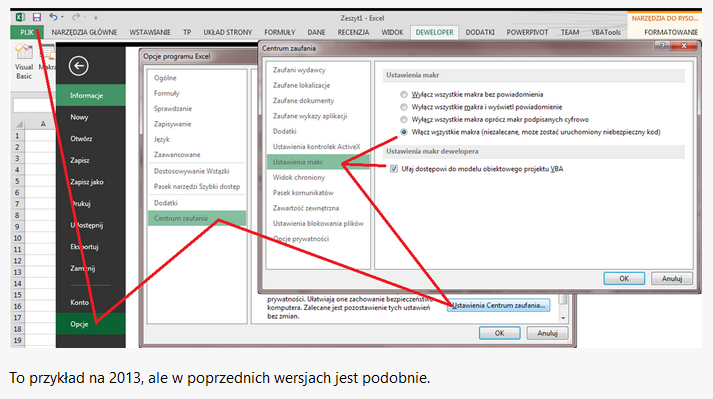
Task: Click OK in Centrum zaufania dialog
Action: click(624, 278)
